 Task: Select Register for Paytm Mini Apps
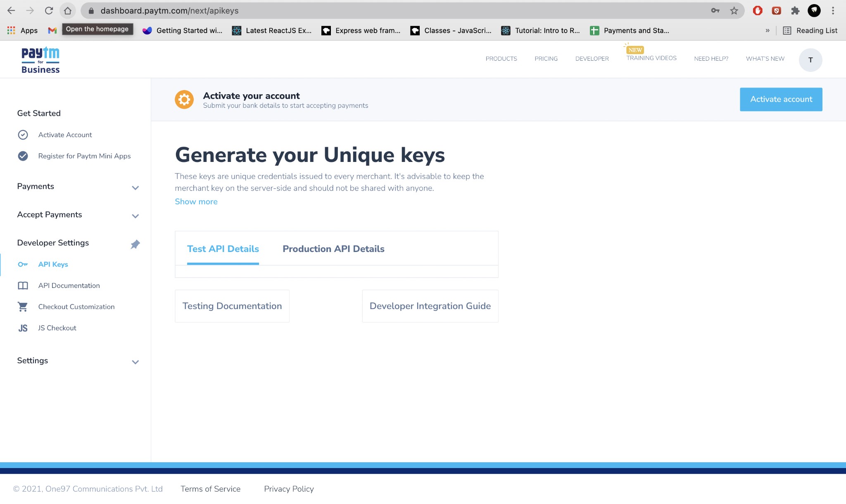(x=84, y=156)
